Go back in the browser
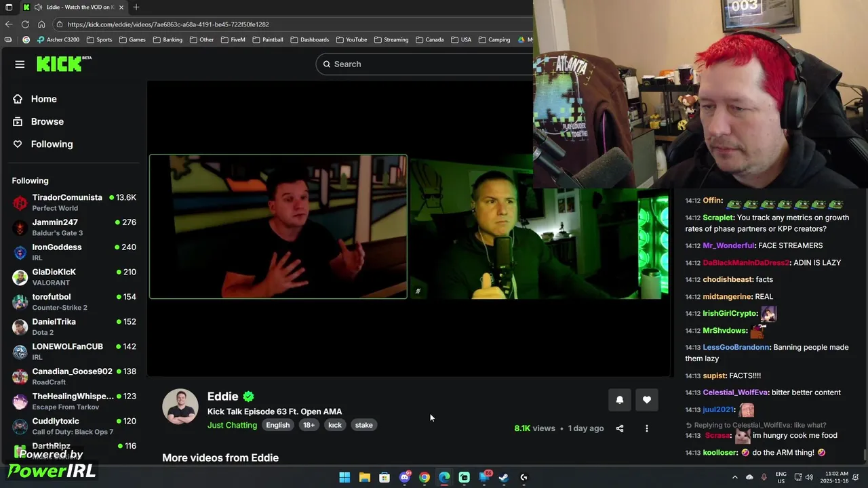 pos(9,24)
